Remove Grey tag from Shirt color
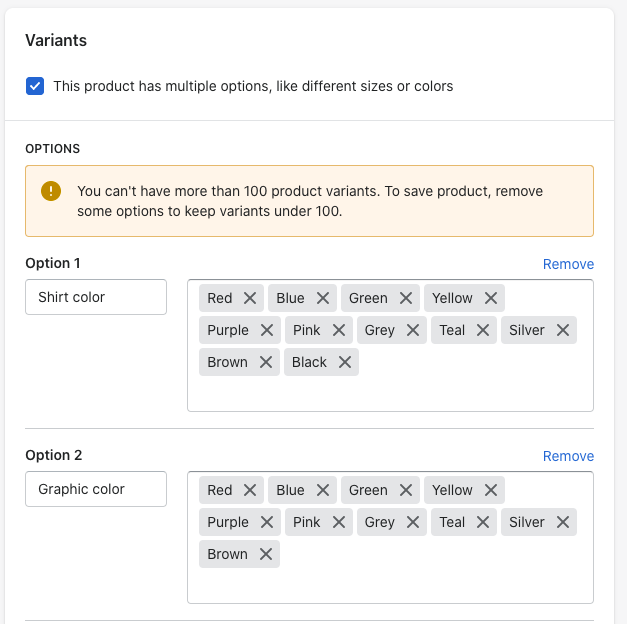The height and width of the screenshot is (624, 627). click(413, 330)
